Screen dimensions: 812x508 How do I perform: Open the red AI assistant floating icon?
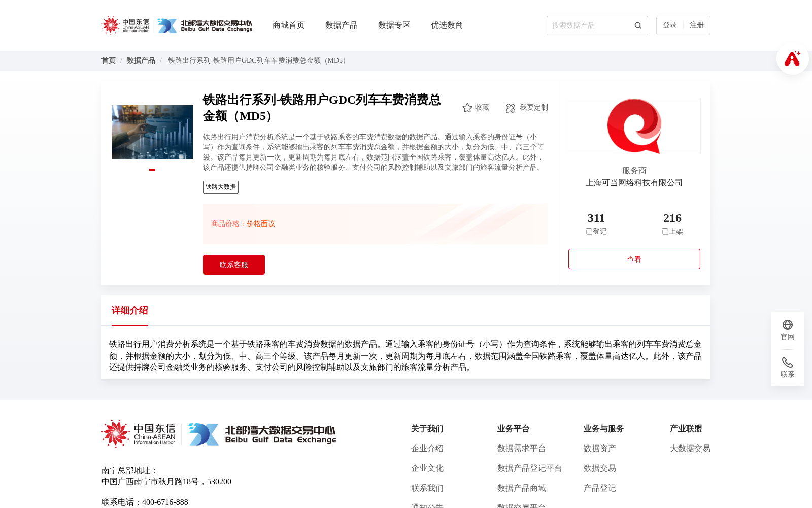[792, 58]
